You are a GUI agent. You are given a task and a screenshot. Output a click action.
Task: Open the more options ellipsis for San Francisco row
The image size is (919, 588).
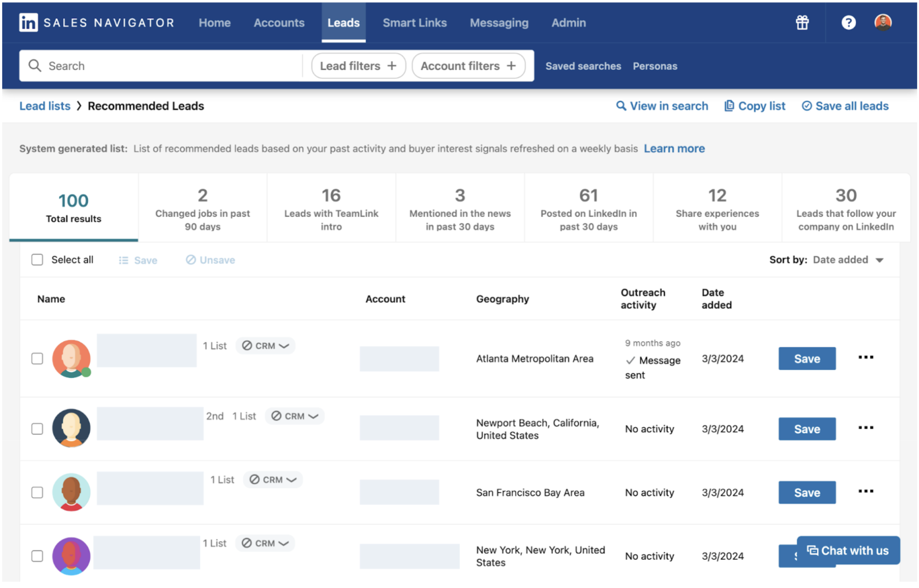(x=866, y=491)
